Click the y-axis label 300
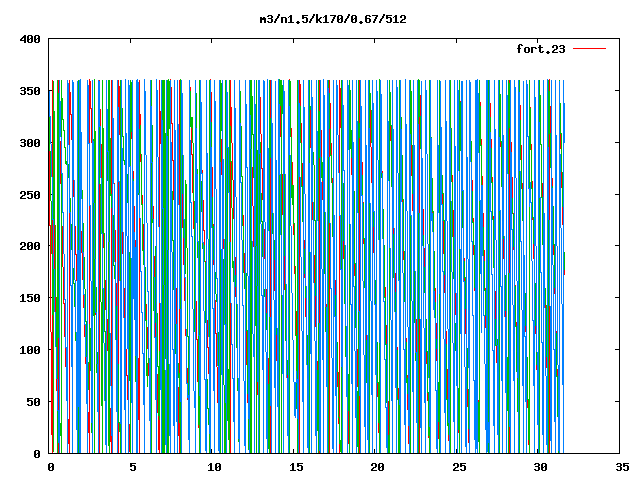 (30, 143)
